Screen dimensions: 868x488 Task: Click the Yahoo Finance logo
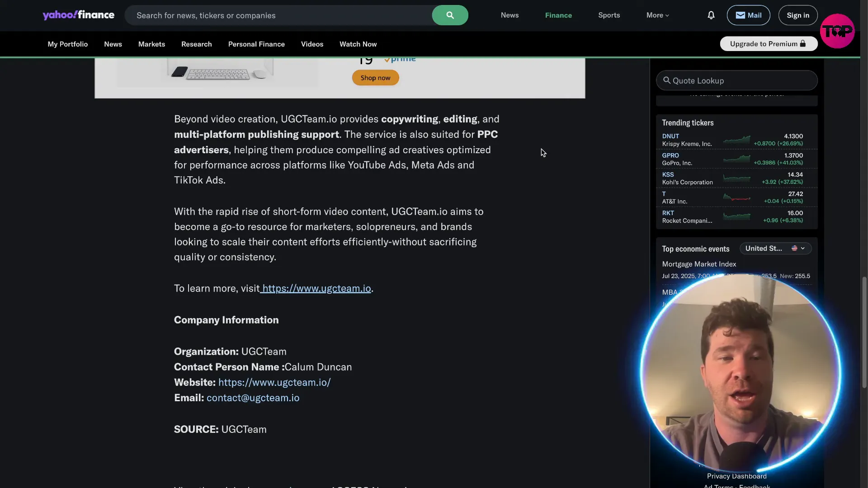pos(79,15)
